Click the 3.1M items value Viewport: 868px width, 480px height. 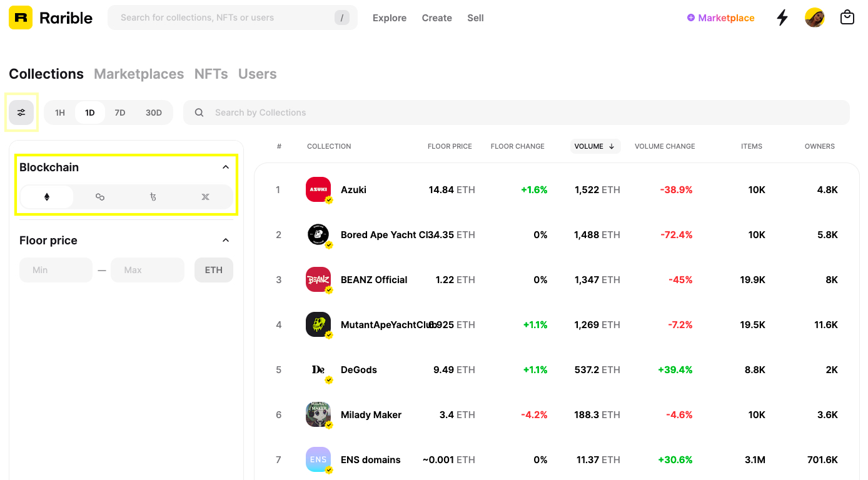click(x=755, y=459)
